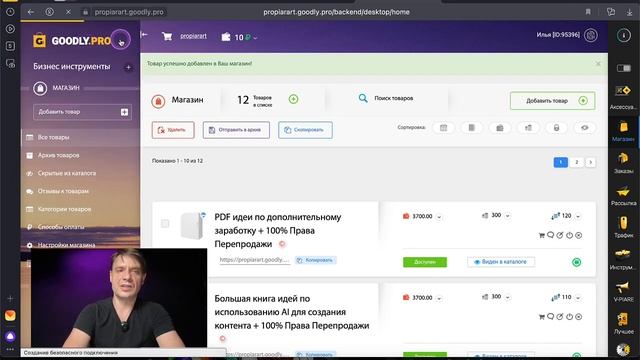Click the comment icon on the PDF идеи product
This screenshot has height=360, width=640.
tap(550, 235)
